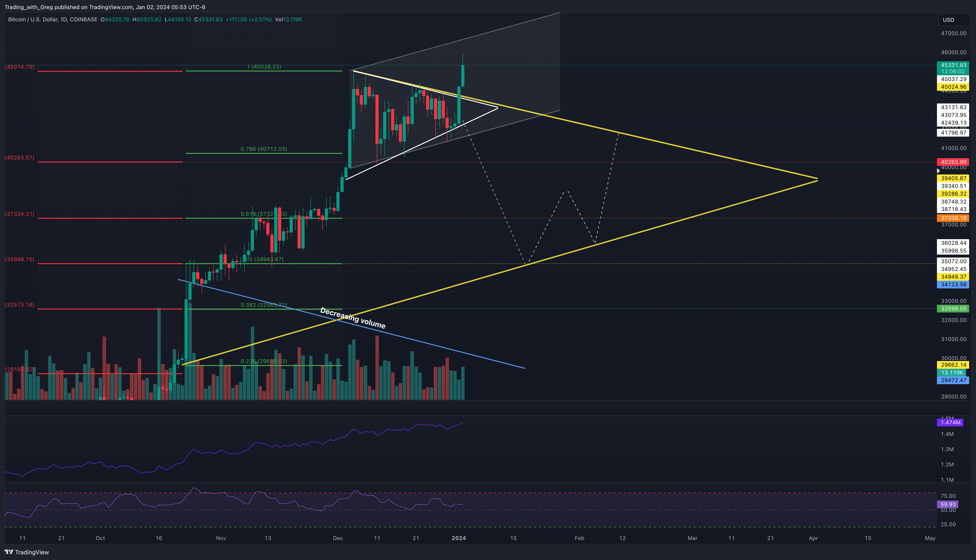
Task: Click the RSI 25.00 axis level
Action: [x=948, y=524]
